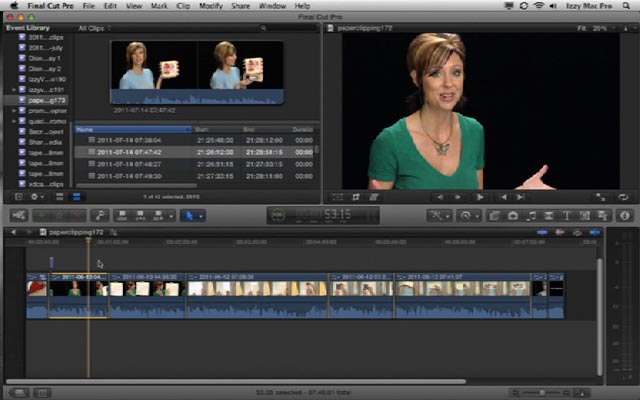This screenshot has height=400, width=640.
Task: Jump to next edit in viewer
Action: coord(520,197)
